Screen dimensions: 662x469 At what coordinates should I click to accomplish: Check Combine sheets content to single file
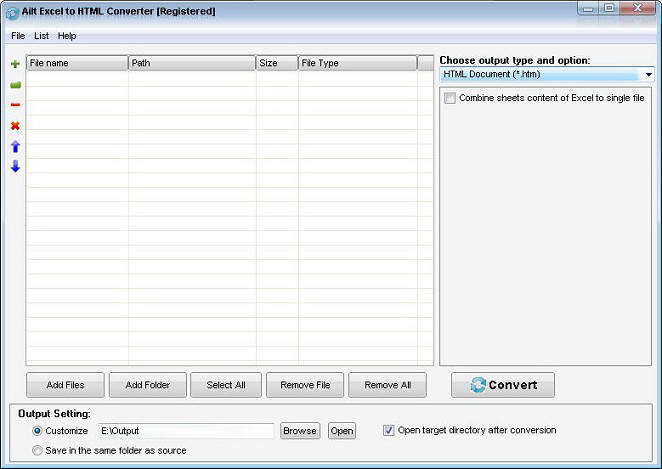450,98
